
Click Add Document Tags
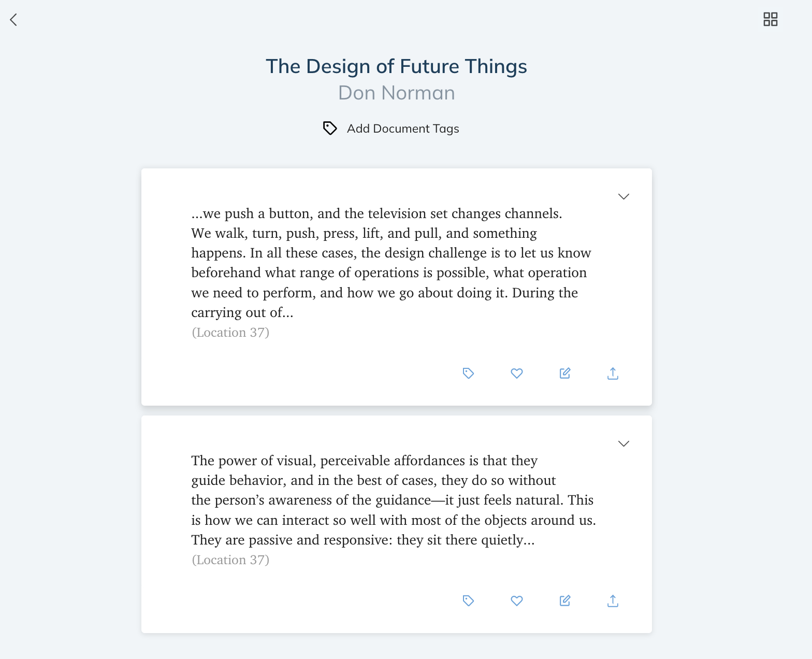click(x=402, y=128)
